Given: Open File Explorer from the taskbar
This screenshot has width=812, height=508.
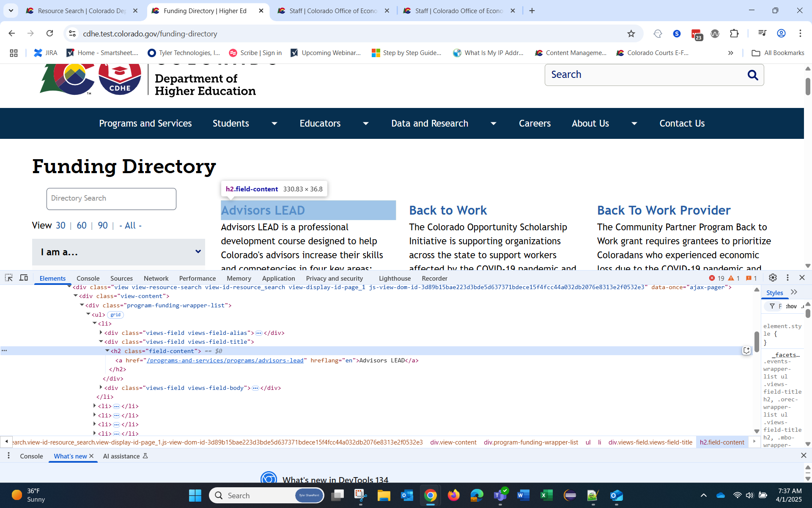Looking at the screenshot, I should [x=384, y=495].
